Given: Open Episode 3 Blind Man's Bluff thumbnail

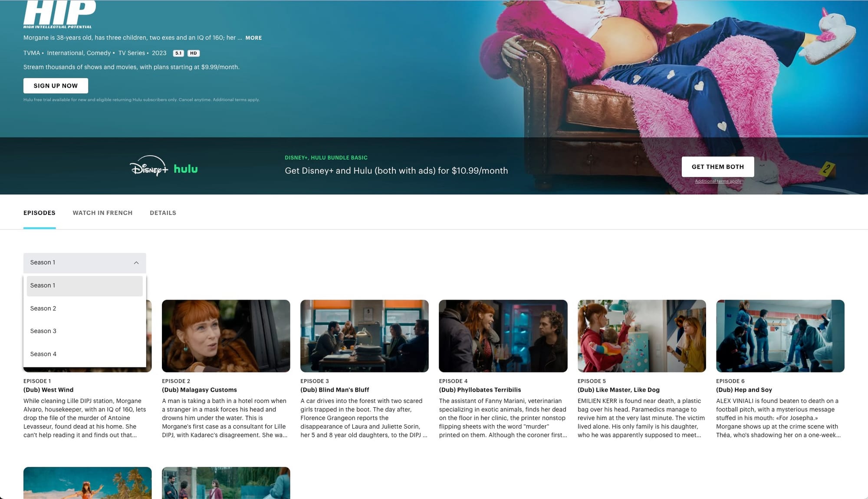Looking at the screenshot, I should point(365,336).
